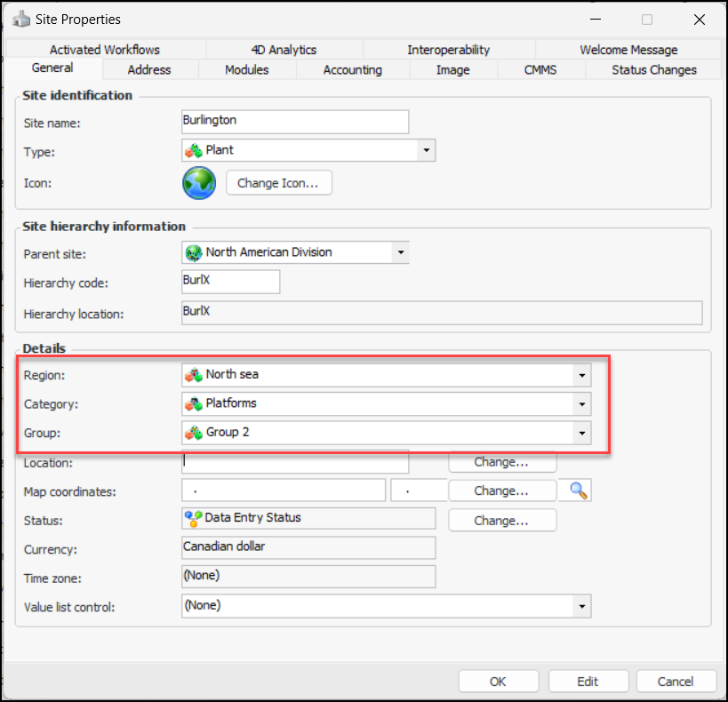Expand the Region dropdown arrow
728x702 pixels.
(582, 375)
